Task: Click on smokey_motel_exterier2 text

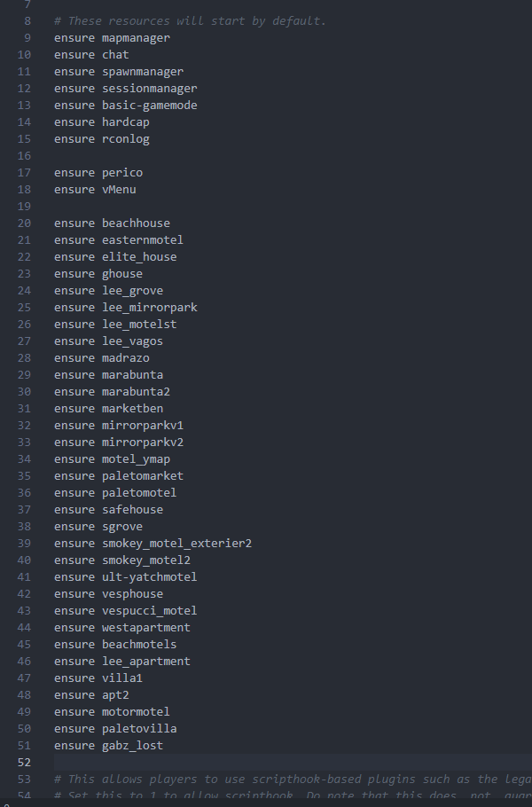Action: pyautogui.click(x=176, y=543)
